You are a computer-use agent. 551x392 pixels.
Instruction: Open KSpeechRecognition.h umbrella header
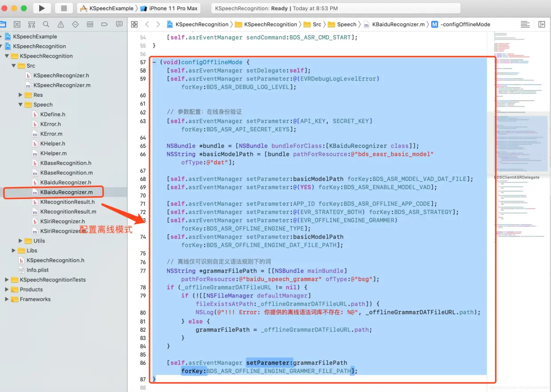click(51, 260)
